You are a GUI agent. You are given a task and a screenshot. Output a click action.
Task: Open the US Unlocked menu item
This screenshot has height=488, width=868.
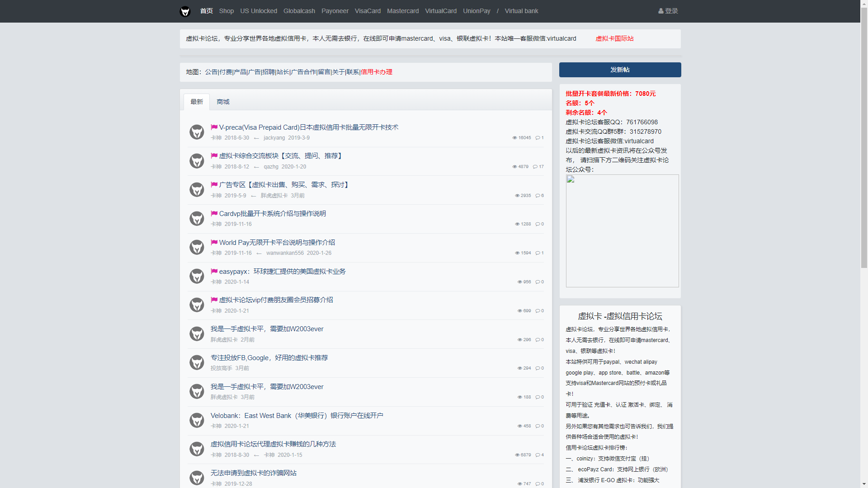[x=259, y=11]
